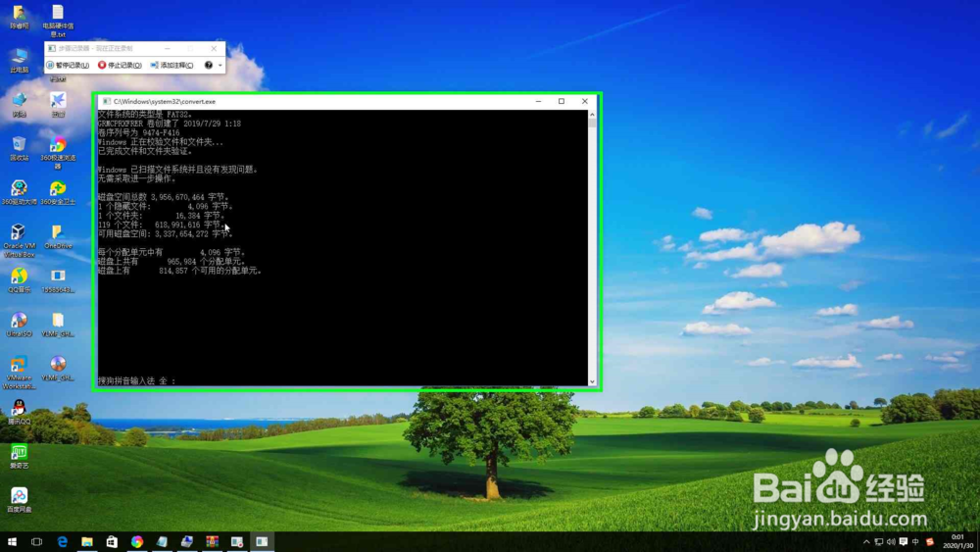
Task: Click the 搜狗拼音输入法 全 prompt line
Action: point(136,380)
